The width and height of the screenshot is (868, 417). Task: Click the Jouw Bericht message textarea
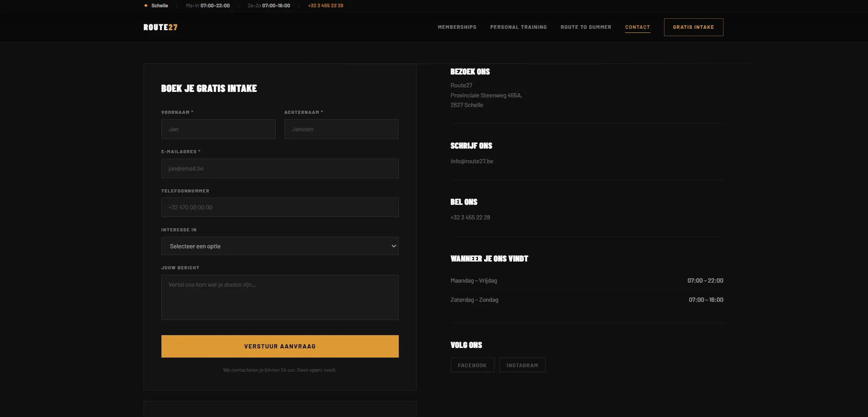coord(280,297)
